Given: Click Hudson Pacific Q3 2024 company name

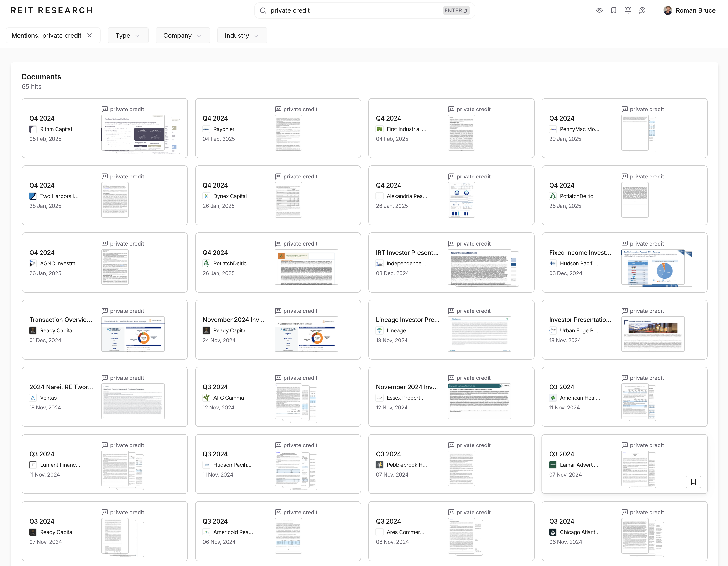Looking at the screenshot, I should 232,465.
